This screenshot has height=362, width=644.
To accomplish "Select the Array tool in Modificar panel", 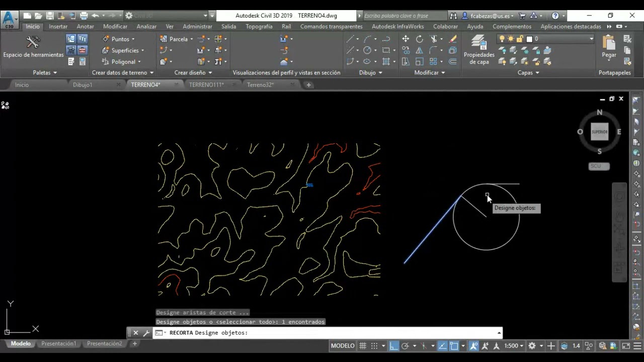I will tap(434, 62).
